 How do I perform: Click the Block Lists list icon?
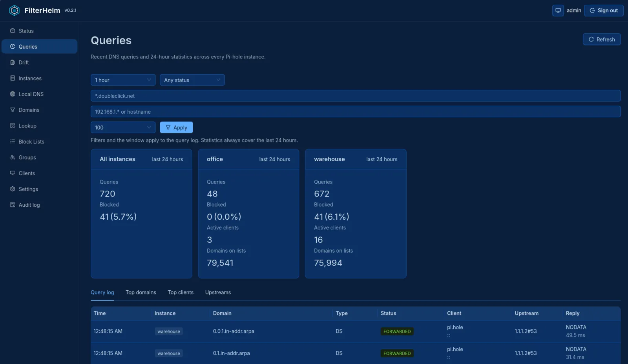click(13, 142)
